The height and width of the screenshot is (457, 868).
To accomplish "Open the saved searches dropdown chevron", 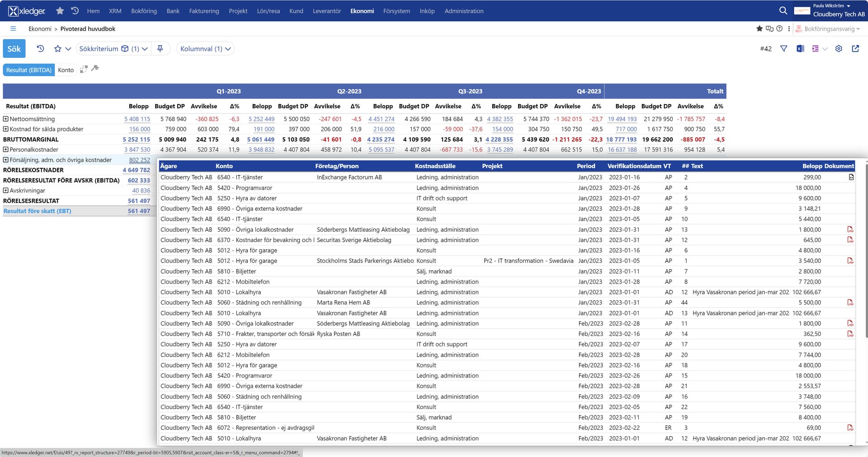I will click(x=68, y=48).
